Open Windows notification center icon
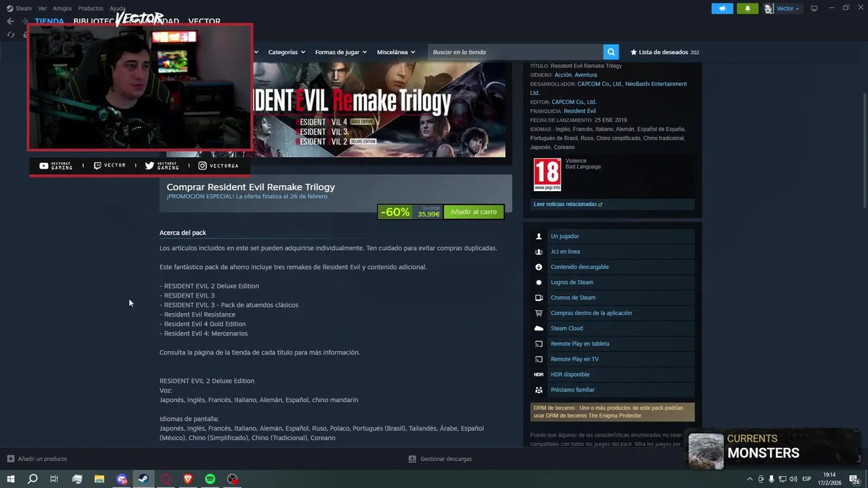The image size is (868, 488). click(856, 479)
